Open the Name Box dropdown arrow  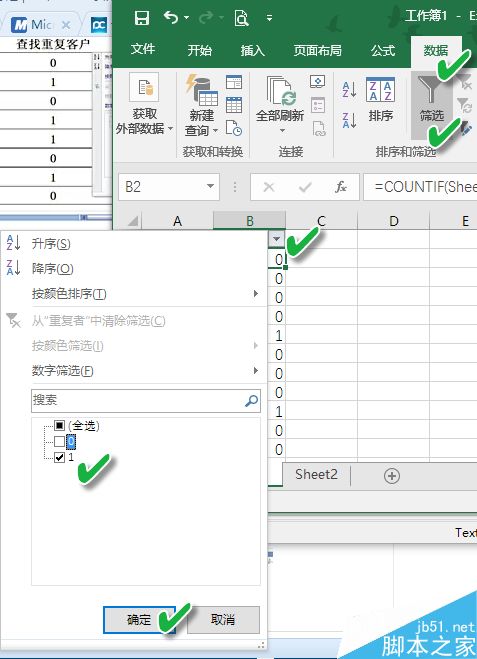click(x=210, y=186)
